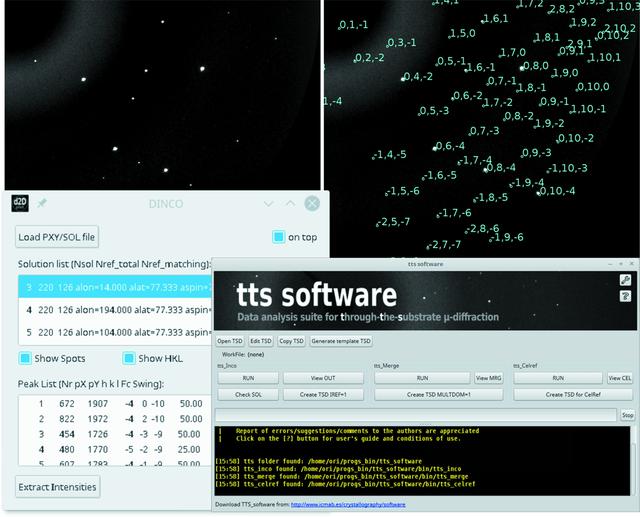Select solution 4 with alon=194.000
This screenshot has height=517, width=640.
(115, 310)
